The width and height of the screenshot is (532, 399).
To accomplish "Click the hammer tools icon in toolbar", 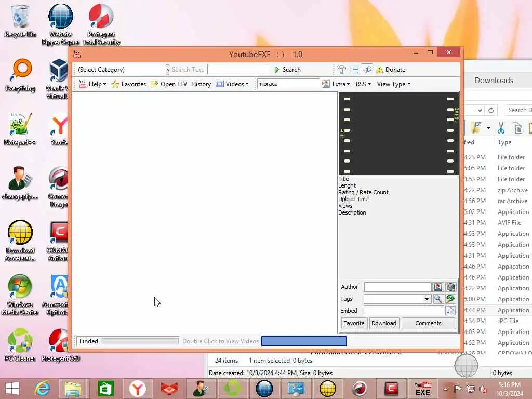I will [342, 70].
